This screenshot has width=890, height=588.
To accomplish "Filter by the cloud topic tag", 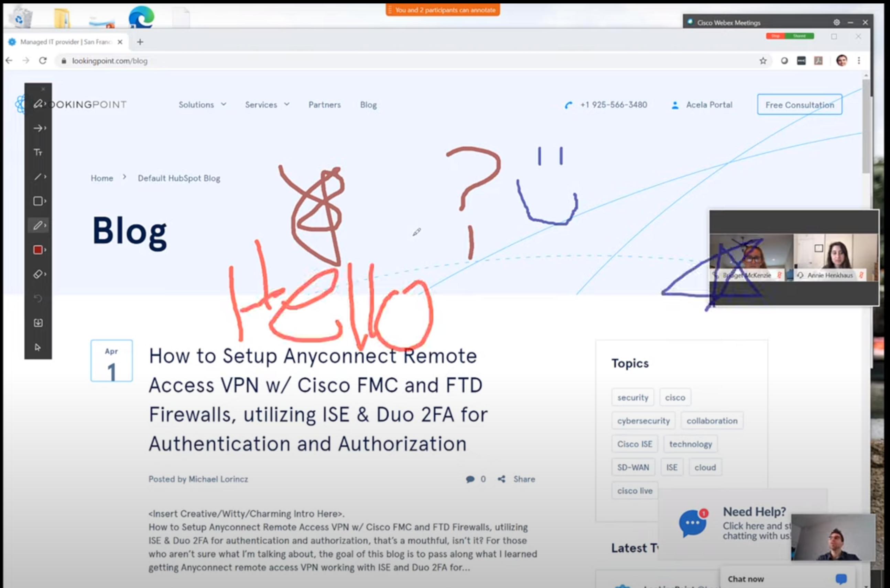I will (705, 467).
